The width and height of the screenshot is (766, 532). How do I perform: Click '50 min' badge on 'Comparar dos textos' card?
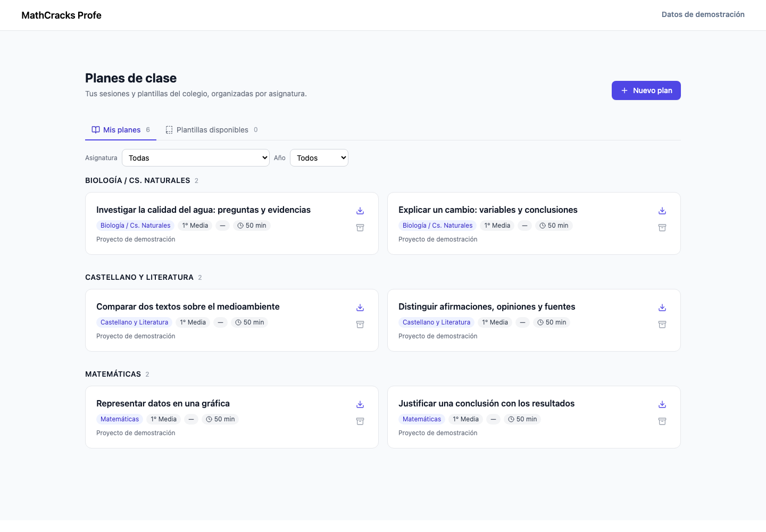point(249,322)
